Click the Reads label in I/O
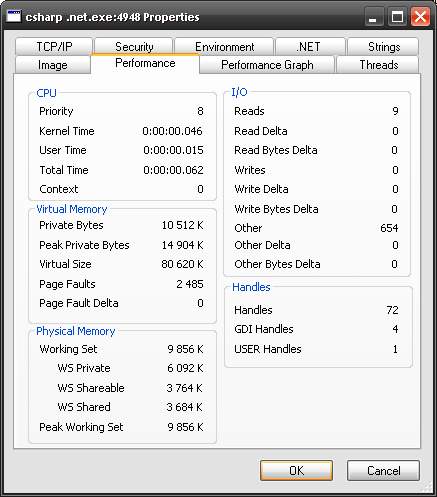 [x=249, y=111]
